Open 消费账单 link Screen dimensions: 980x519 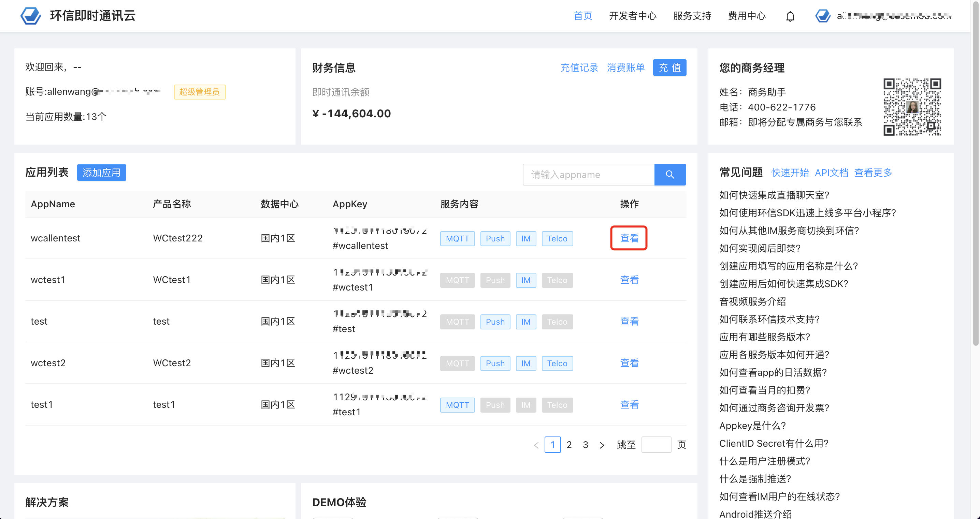[x=626, y=68]
